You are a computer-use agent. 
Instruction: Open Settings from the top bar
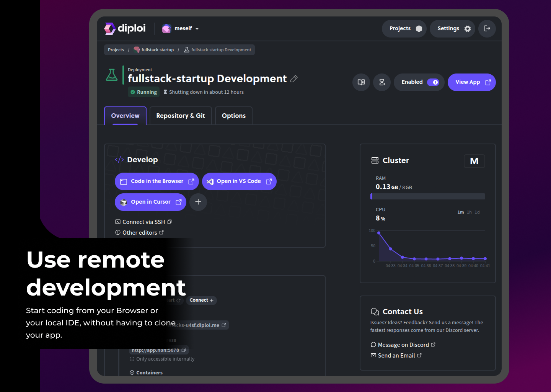click(x=452, y=28)
